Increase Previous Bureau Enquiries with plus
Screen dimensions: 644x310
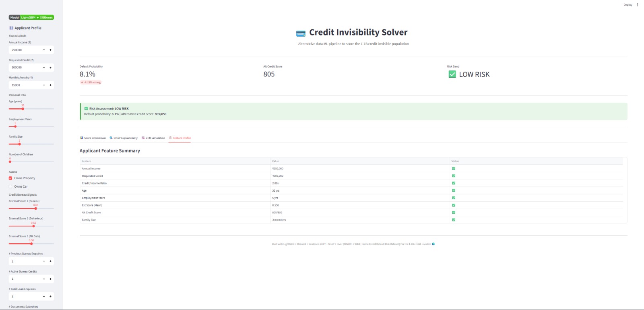pos(50,261)
